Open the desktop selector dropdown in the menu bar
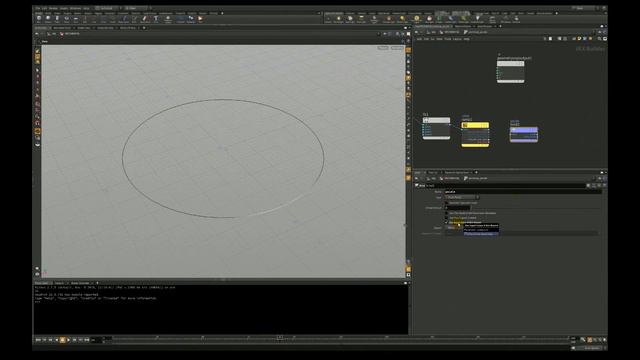Image resolution: width=640 pixels, height=360 pixels. [x=107, y=8]
